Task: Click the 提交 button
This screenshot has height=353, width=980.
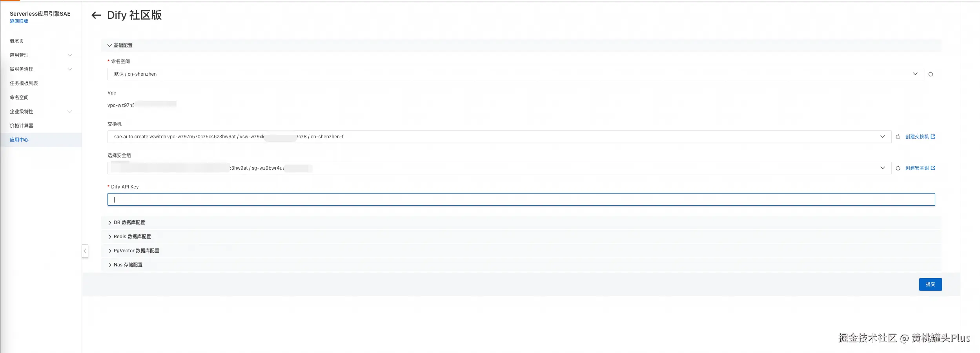Action: pyautogui.click(x=930, y=284)
